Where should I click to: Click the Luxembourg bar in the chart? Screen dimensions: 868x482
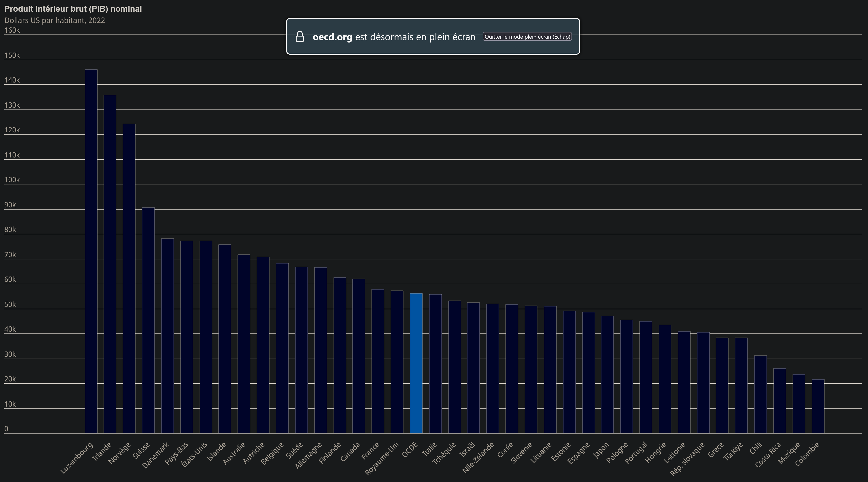point(91,251)
